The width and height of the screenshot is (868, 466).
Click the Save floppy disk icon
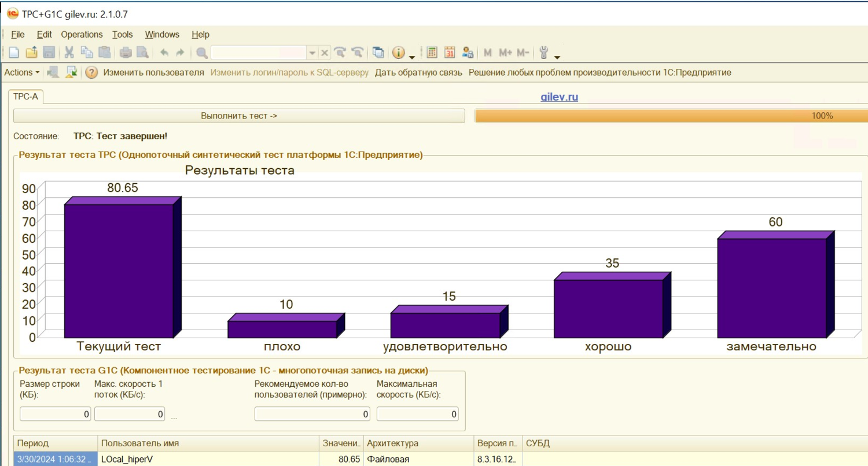pos(49,53)
